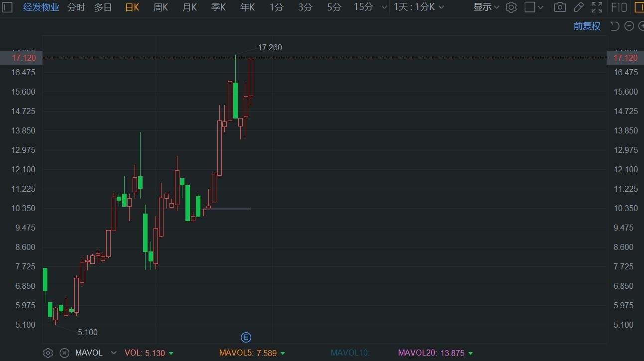Image resolution: width=644 pixels, height=361 pixels.
Task: Select the square layout icon
Action: [x=530, y=7]
